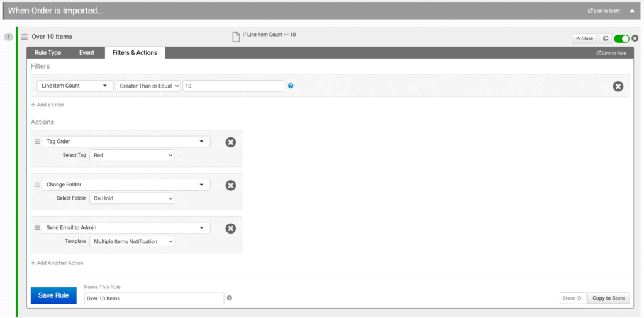This screenshot has height=318, width=644.
Task: Collapse the When Order is Imported section
Action: [x=631, y=11]
